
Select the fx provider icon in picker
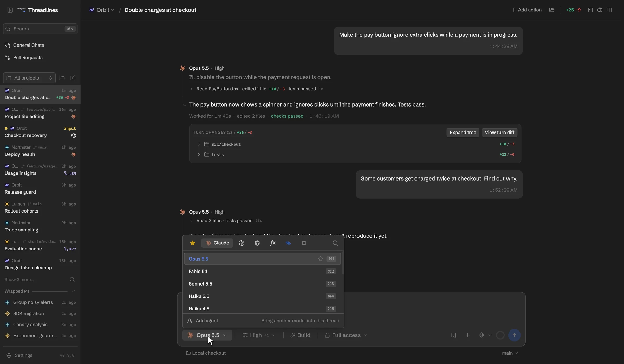point(273,243)
